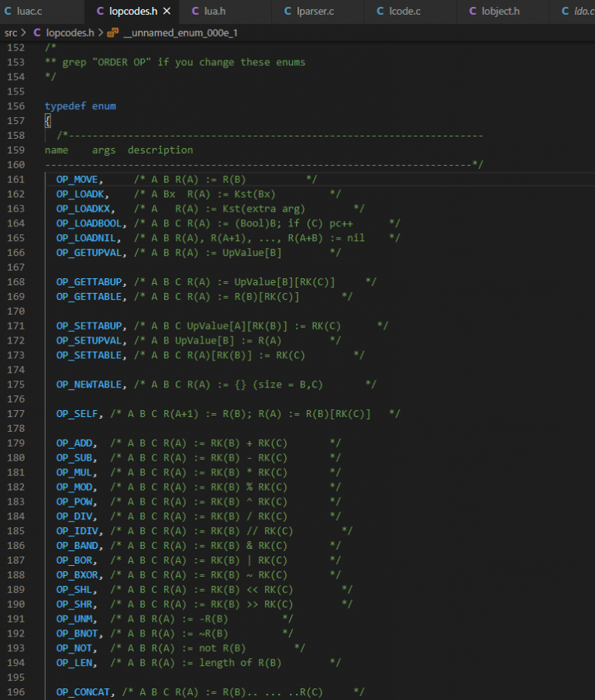This screenshot has height=700, width=595.
Task: Click the OP_NEWTABLE identifier
Action: [x=89, y=384]
